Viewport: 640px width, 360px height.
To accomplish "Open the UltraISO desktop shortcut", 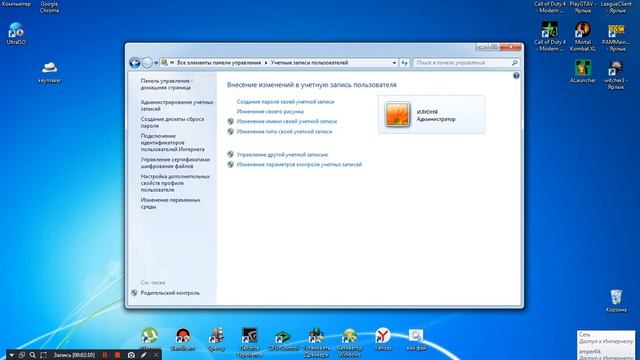I will 16,33.
